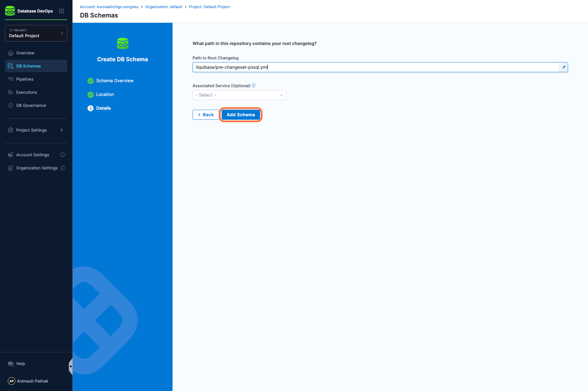Click the Project Settings gear icon
This screenshot has height=391, width=588.
pos(11,130)
